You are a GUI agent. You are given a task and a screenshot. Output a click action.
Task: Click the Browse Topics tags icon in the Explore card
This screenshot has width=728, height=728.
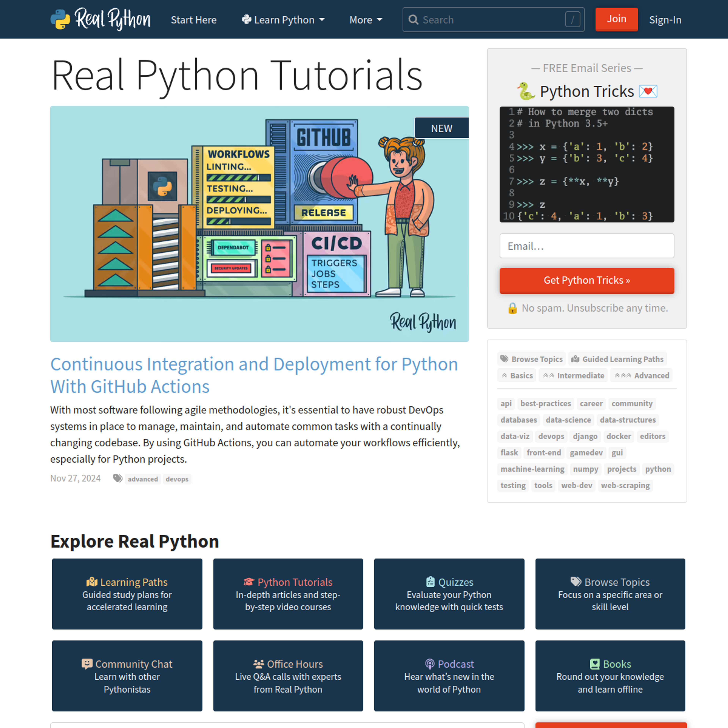click(x=576, y=582)
